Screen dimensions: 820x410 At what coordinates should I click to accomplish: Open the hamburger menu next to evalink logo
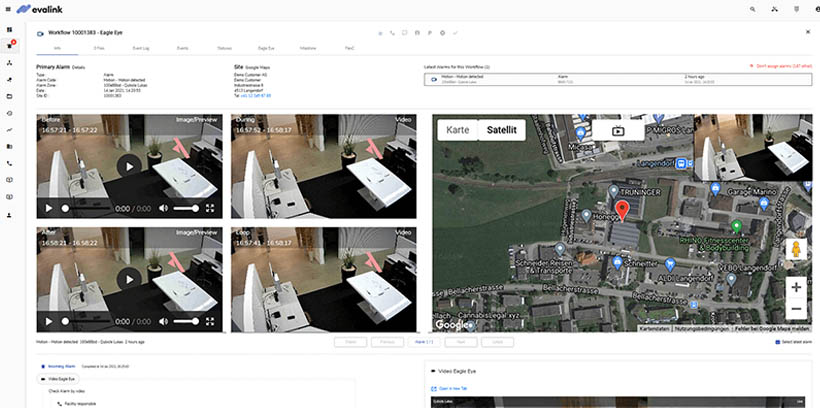point(9,9)
